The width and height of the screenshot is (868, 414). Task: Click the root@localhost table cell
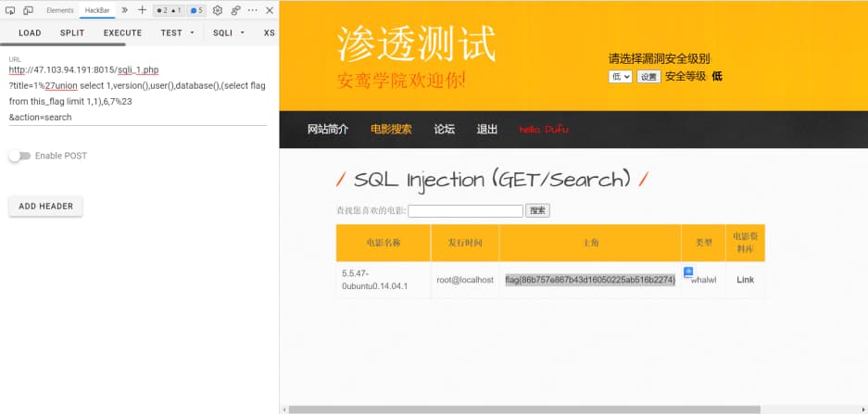tap(465, 280)
